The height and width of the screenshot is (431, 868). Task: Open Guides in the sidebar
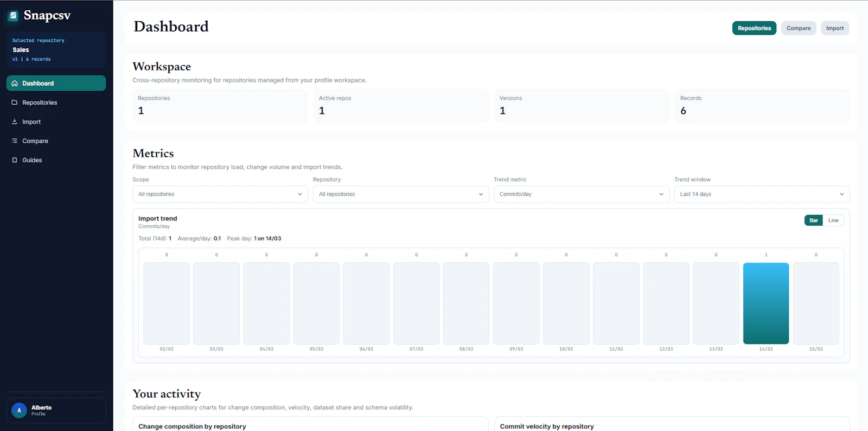point(56,160)
